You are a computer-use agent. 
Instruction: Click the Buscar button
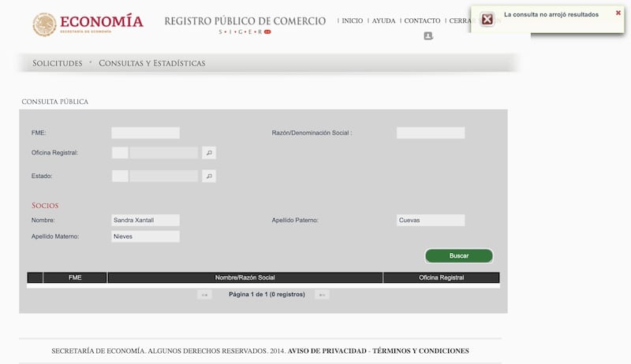click(459, 255)
